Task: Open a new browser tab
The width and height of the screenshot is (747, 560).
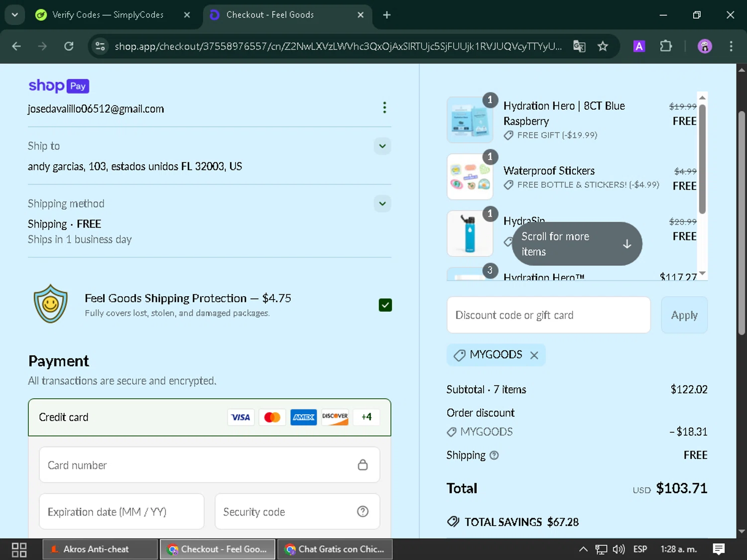Action: (386, 15)
